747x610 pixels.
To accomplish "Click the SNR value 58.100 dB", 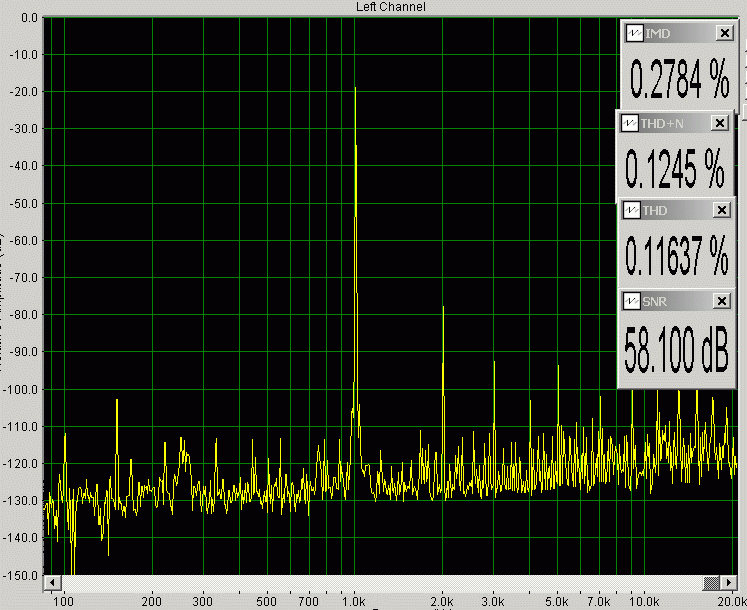I will coord(676,350).
